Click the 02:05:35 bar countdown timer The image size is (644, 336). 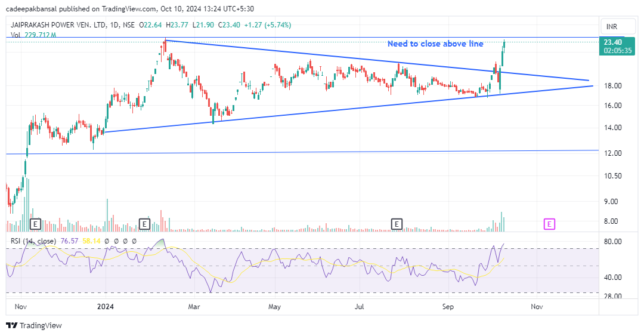[x=617, y=51]
